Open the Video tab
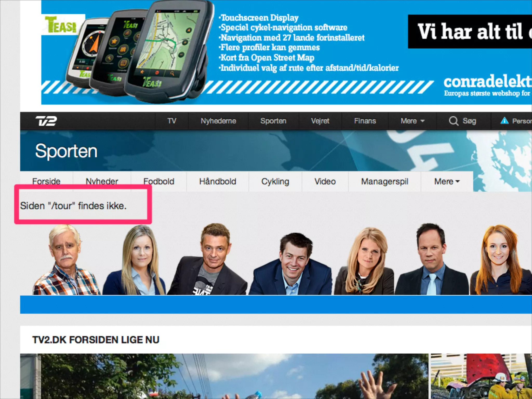This screenshot has width=532, height=399. tap(325, 181)
